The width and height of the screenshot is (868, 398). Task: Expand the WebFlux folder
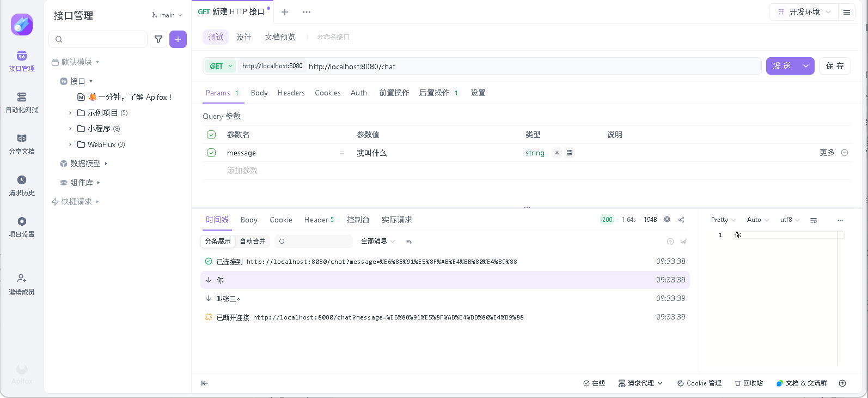[x=70, y=144]
